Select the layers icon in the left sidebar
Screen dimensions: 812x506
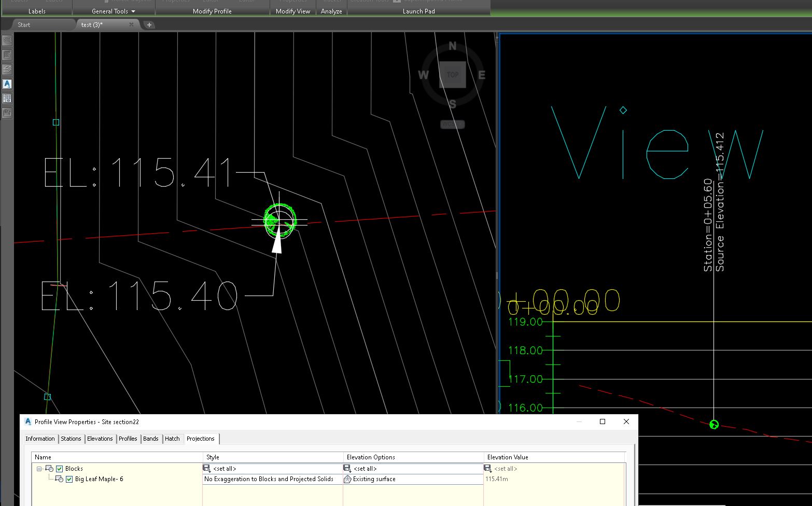pyautogui.click(x=7, y=69)
